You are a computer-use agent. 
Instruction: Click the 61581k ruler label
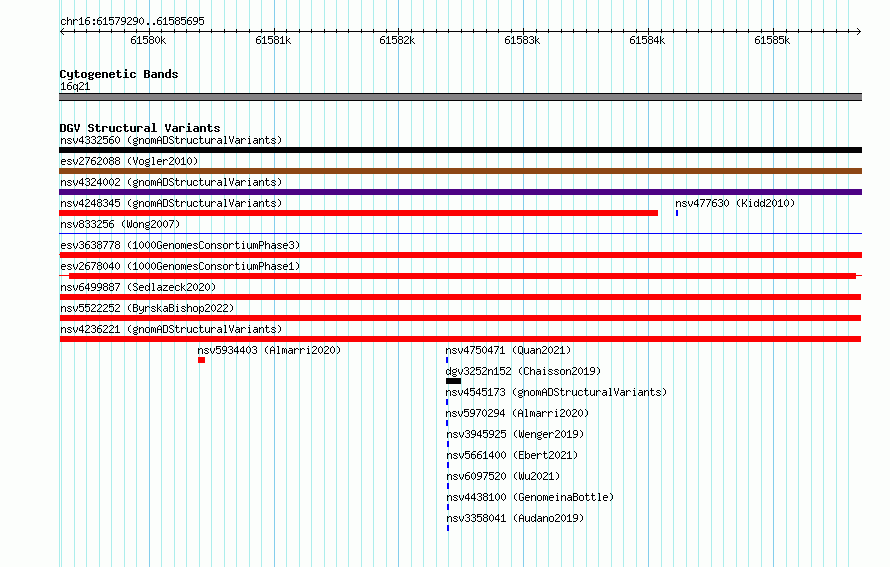tap(273, 40)
